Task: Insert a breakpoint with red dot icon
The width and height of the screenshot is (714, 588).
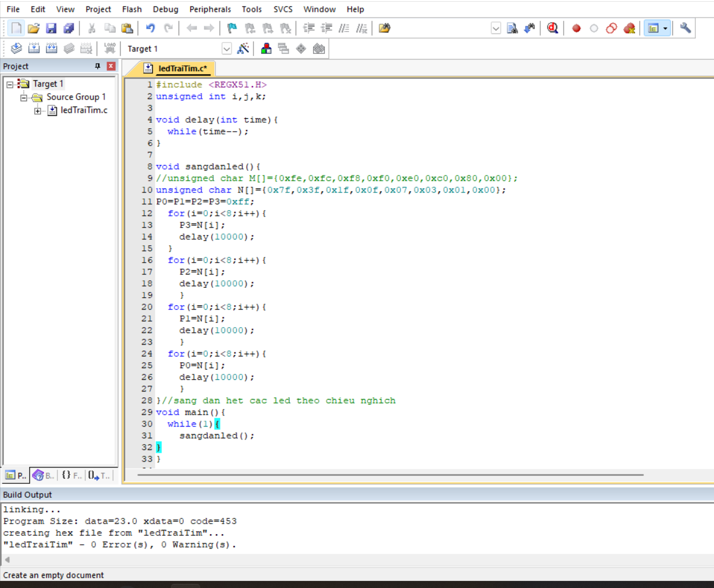Action: [576, 28]
